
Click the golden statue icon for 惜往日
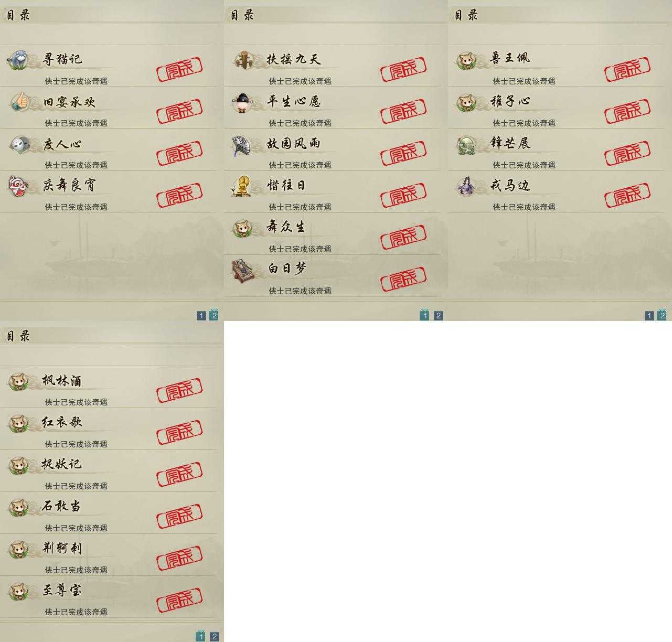click(242, 186)
